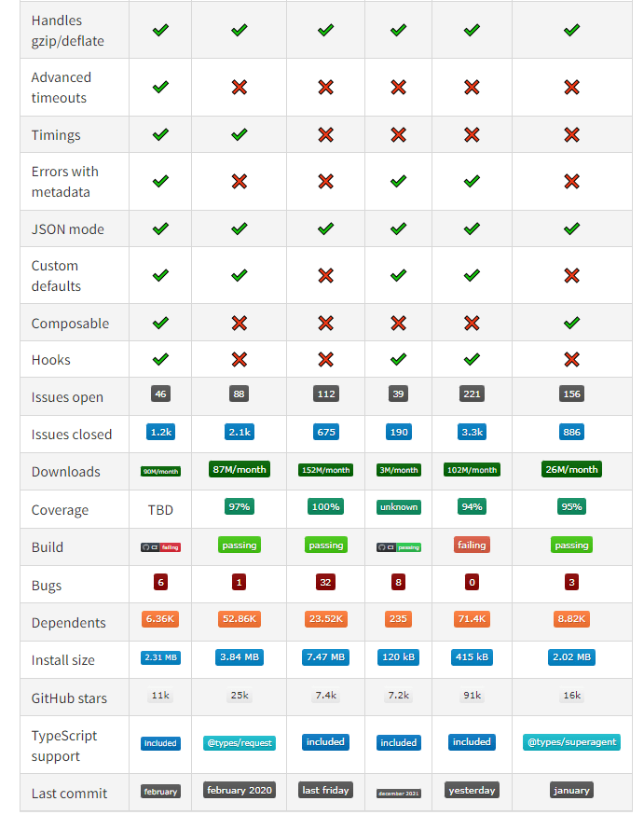The width and height of the screenshot is (644, 815).
Task: Click the 91k GitHub stars badge
Action: coord(472,695)
